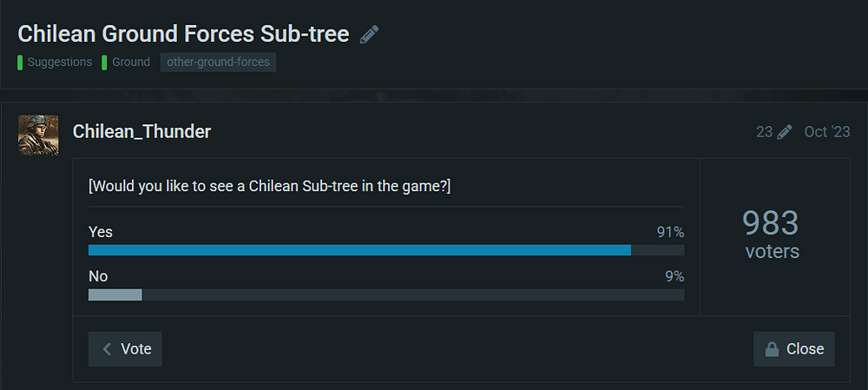
Task: Open Chilean_Thunder's soldier avatar
Action: point(38,135)
